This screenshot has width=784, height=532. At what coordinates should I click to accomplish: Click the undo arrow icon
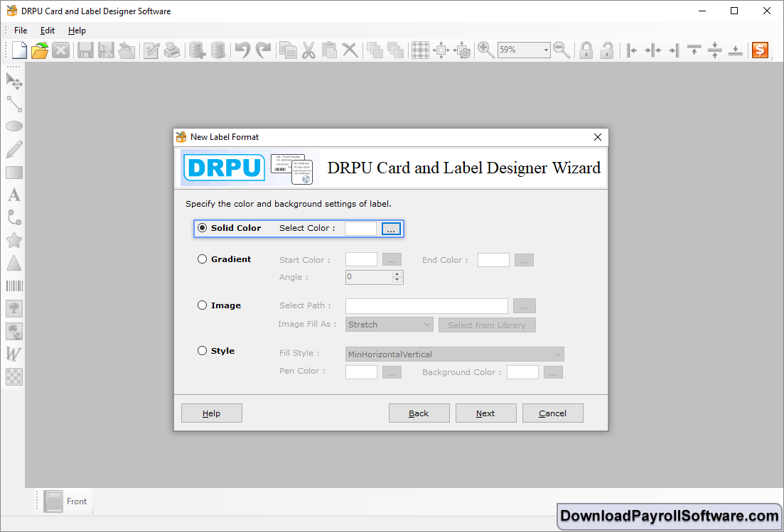pyautogui.click(x=242, y=50)
